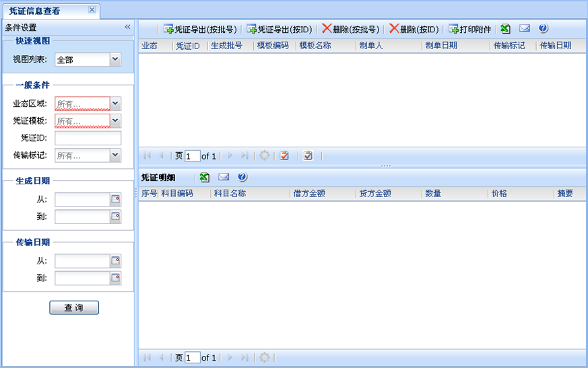Click the mail icon in 凭证明细 panel

(224, 177)
